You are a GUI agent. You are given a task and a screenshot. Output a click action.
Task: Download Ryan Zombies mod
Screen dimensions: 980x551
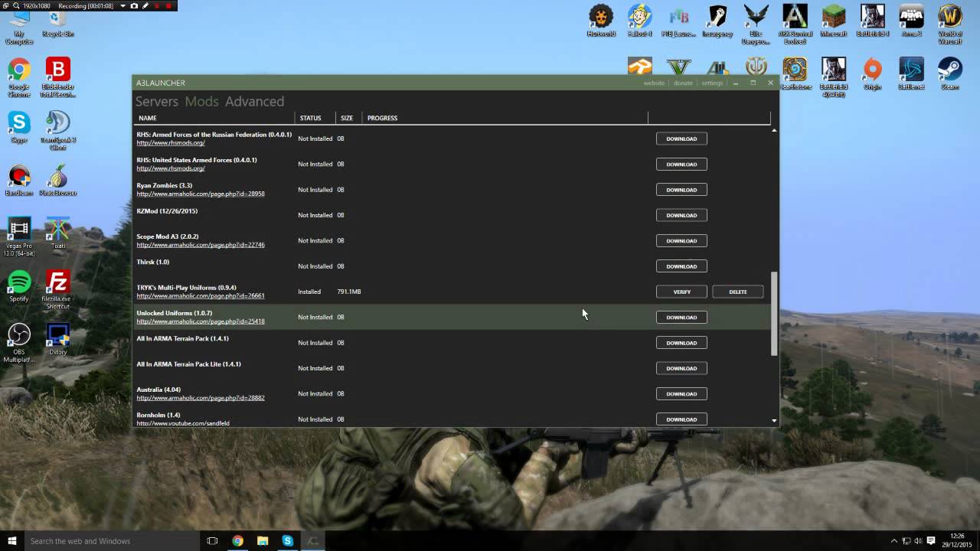[681, 190]
